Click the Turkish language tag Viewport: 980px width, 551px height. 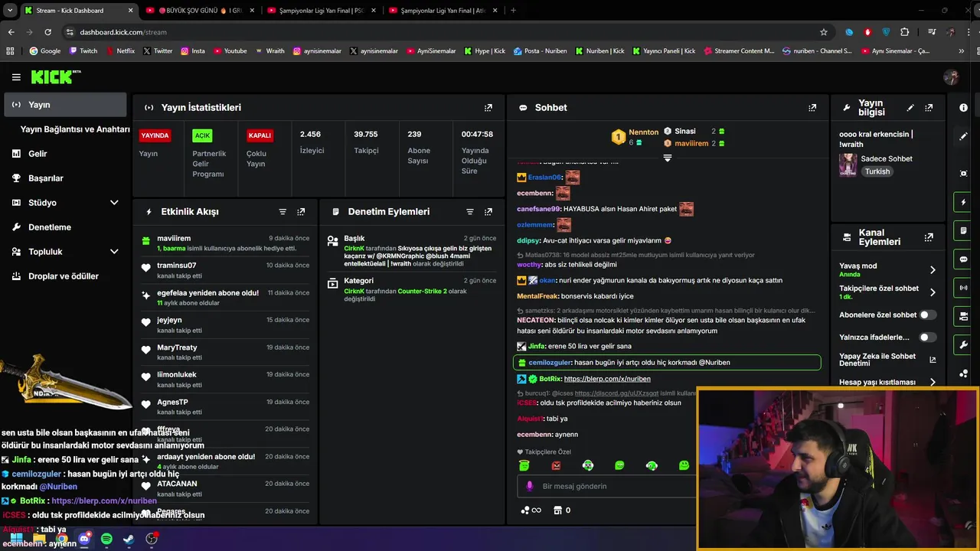click(877, 171)
